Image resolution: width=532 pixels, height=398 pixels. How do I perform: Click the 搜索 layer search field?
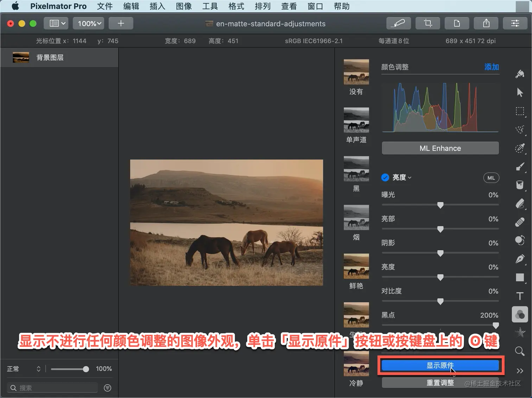click(x=52, y=388)
